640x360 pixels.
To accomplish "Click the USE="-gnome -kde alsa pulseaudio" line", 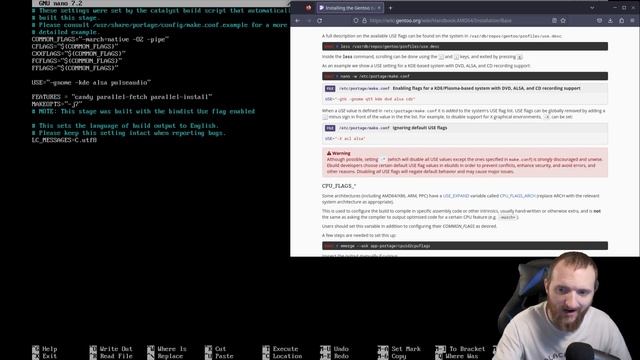I will pyautogui.click(x=91, y=83).
